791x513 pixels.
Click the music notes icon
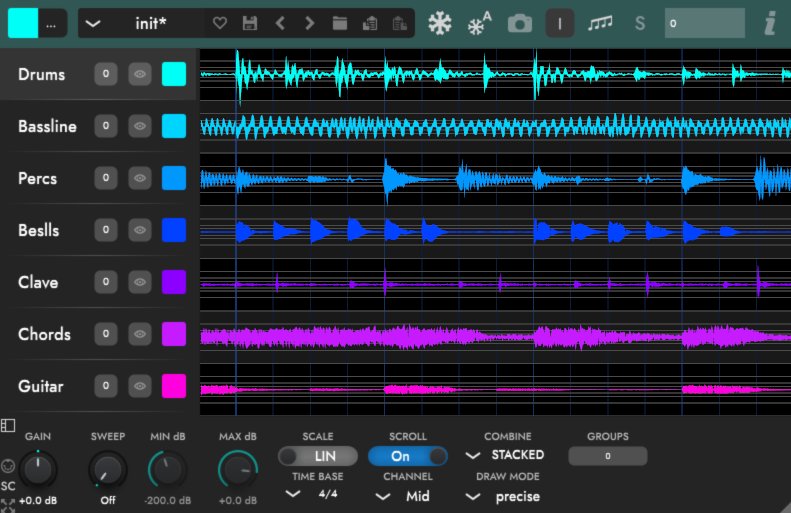[600, 23]
